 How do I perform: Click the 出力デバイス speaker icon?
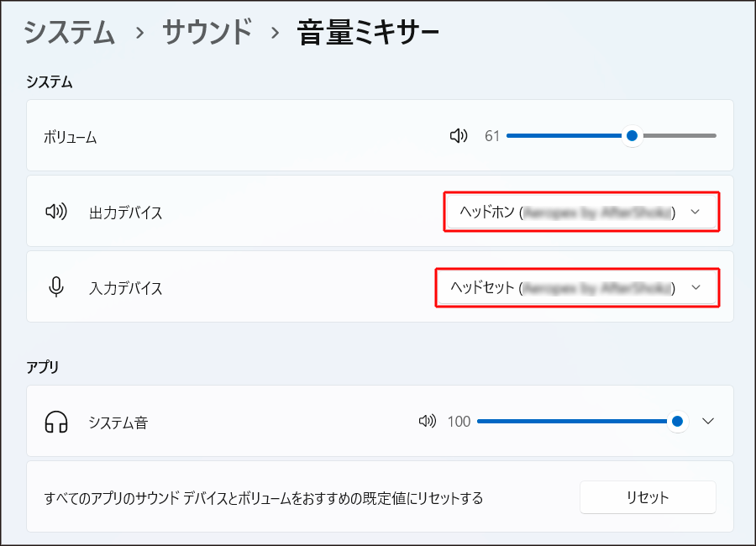coord(56,212)
